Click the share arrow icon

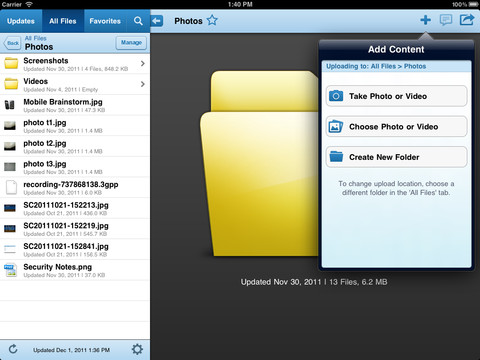pyautogui.click(x=467, y=20)
